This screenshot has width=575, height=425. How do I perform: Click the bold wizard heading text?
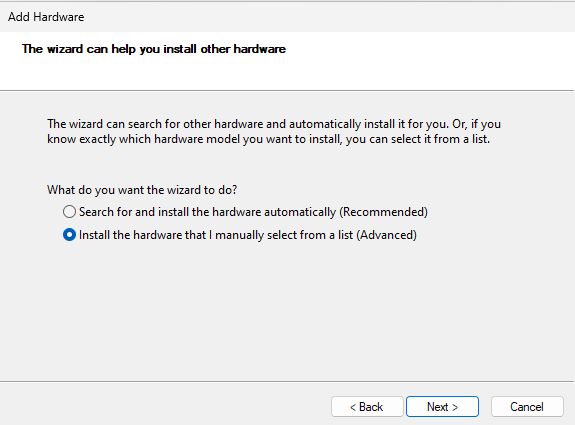(x=154, y=49)
